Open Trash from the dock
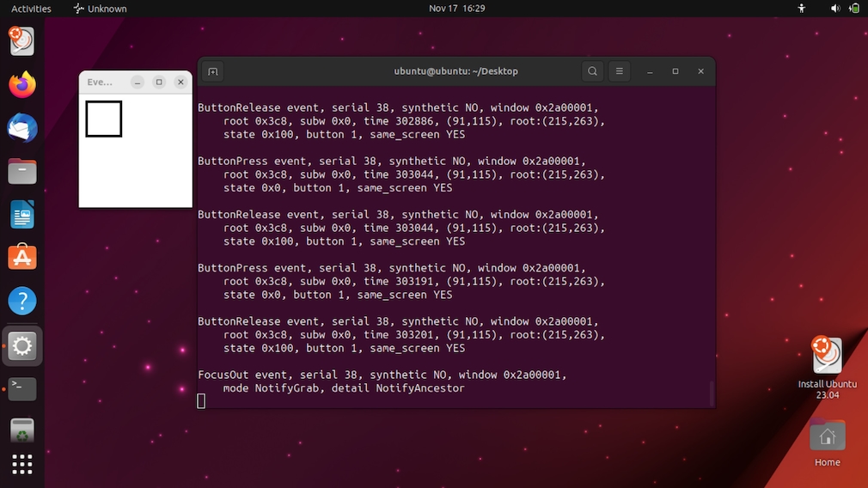This screenshot has width=868, height=488. (22, 431)
